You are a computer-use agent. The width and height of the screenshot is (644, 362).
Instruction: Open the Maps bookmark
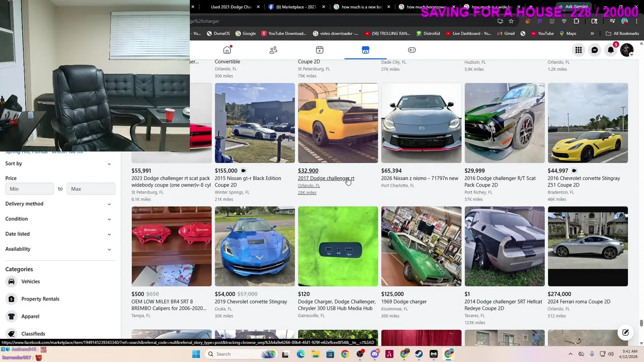(x=567, y=34)
